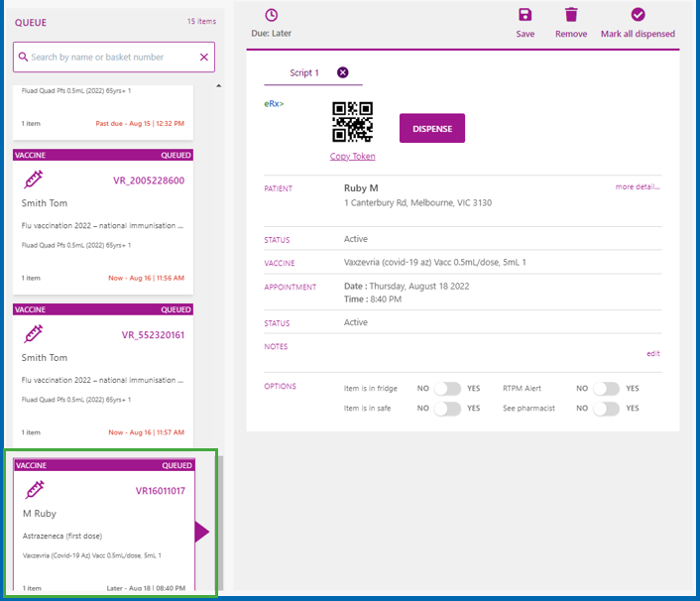700x601 pixels.
Task: Click Due: Later label
Action: pyautogui.click(x=271, y=33)
